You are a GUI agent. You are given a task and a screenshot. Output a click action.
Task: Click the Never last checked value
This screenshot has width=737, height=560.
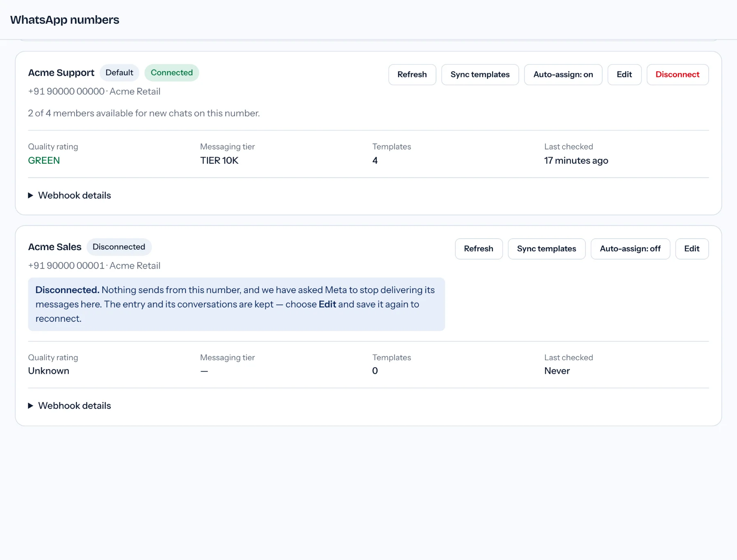(x=557, y=371)
